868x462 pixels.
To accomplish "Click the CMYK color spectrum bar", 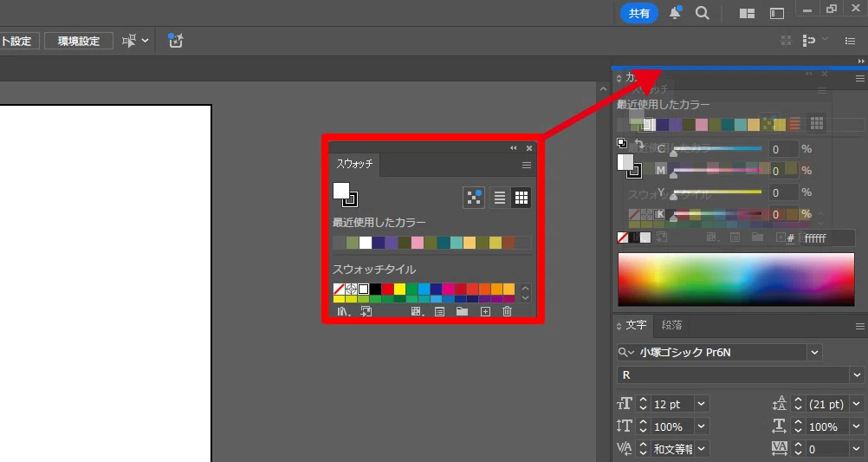I will tap(736, 279).
